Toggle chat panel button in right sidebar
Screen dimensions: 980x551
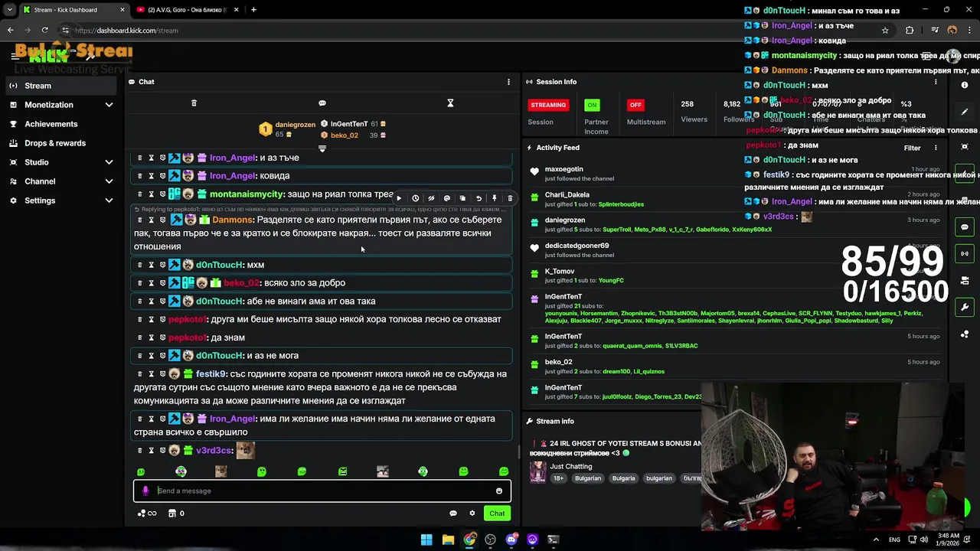[x=965, y=227]
